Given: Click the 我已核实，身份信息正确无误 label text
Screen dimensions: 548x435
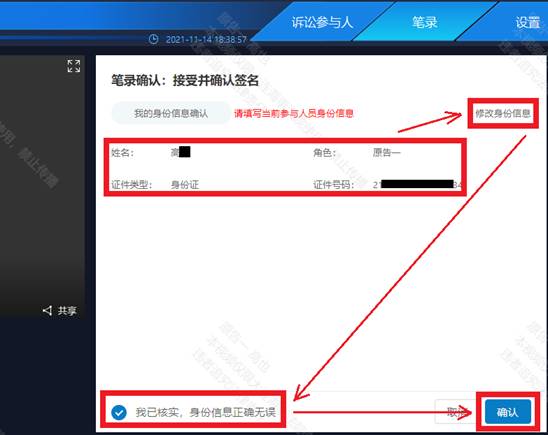Looking at the screenshot, I should pyautogui.click(x=206, y=412).
